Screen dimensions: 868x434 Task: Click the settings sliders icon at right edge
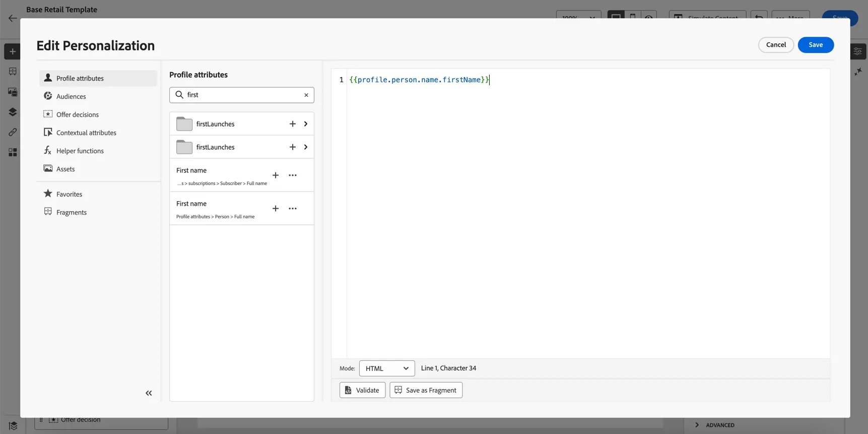(x=858, y=51)
